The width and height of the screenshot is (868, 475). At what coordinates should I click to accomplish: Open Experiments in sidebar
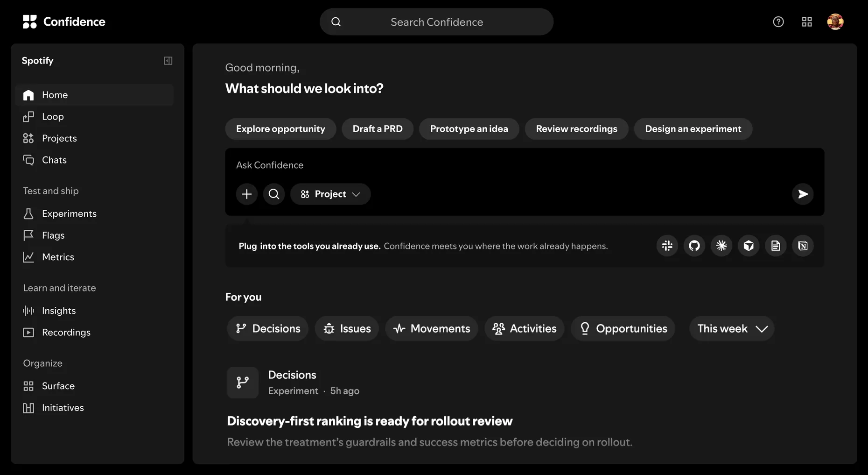point(95,213)
